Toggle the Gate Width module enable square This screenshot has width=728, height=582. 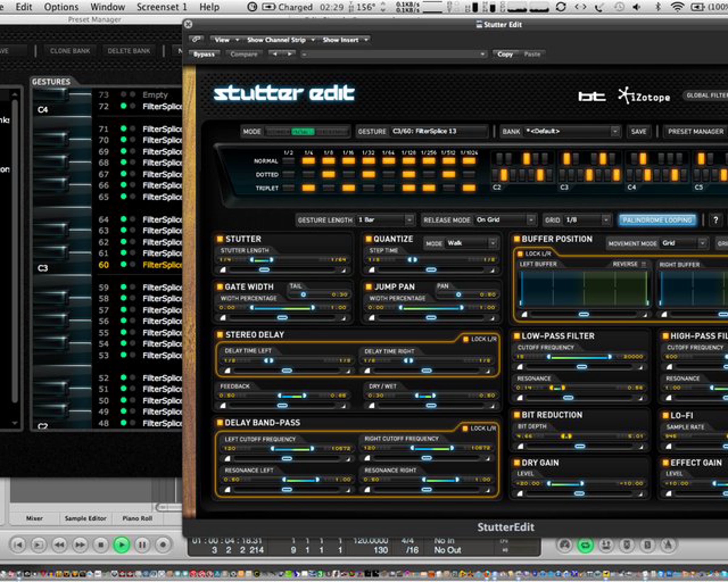click(220, 287)
